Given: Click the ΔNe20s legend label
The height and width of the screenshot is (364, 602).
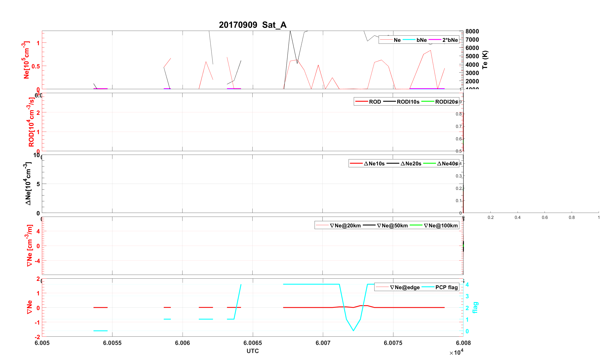Looking at the screenshot, I should [x=411, y=164].
